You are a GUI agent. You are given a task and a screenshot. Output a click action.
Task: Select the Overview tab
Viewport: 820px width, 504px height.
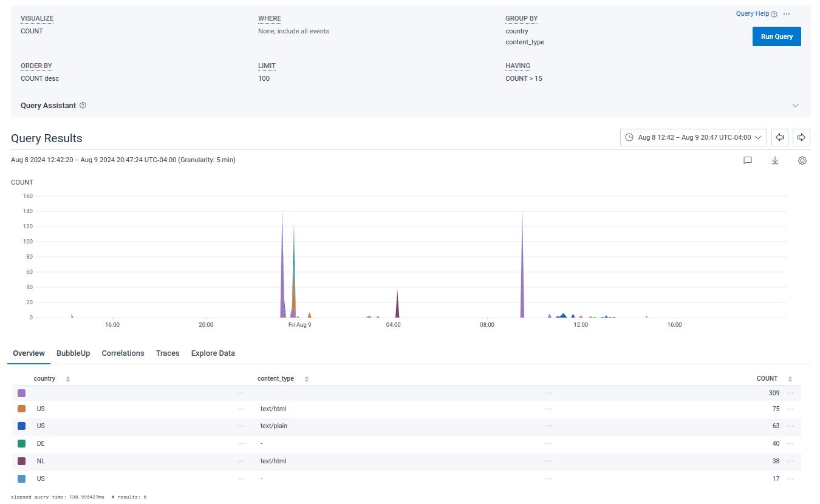[29, 353]
